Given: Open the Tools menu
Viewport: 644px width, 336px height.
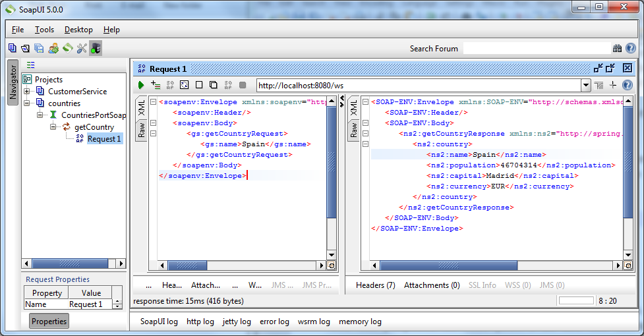Looking at the screenshot, I should pyautogui.click(x=44, y=30).
